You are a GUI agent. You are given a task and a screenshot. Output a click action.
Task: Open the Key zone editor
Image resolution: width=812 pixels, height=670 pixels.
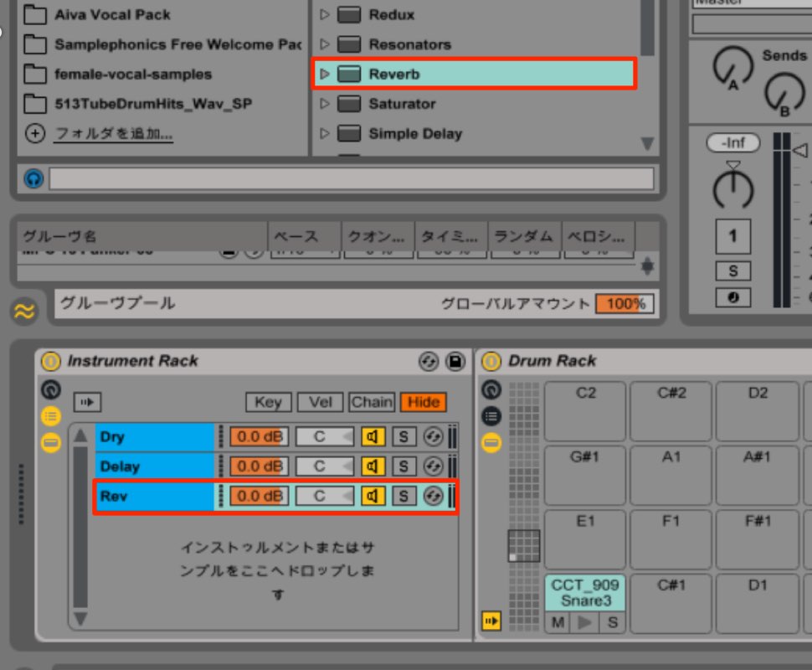(x=268, y=402)
